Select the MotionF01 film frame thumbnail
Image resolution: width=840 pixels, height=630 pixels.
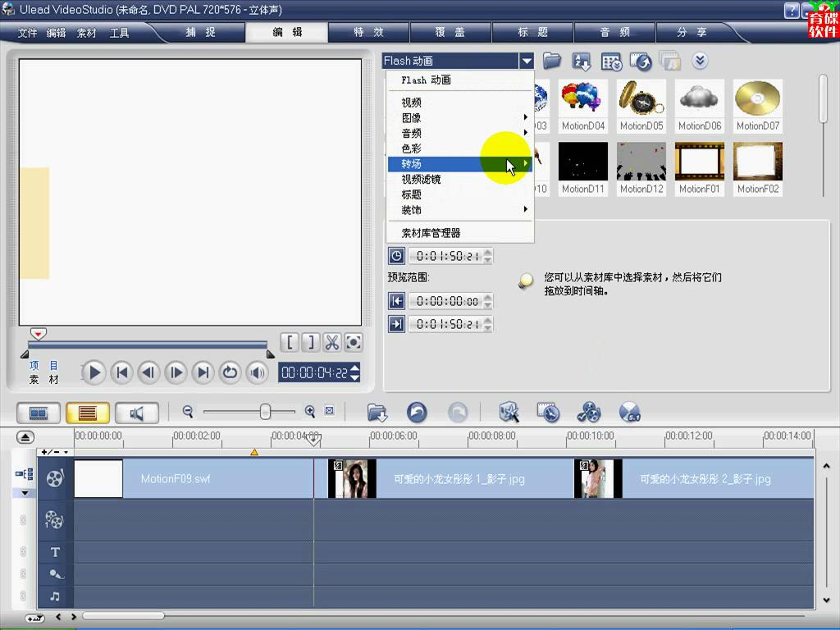click(x=700, y=162)
